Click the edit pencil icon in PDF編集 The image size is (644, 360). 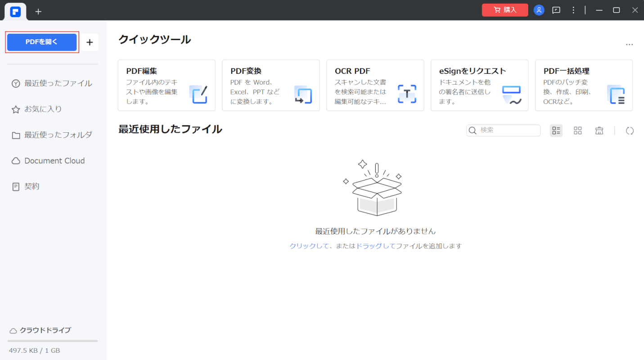(198, 94)
